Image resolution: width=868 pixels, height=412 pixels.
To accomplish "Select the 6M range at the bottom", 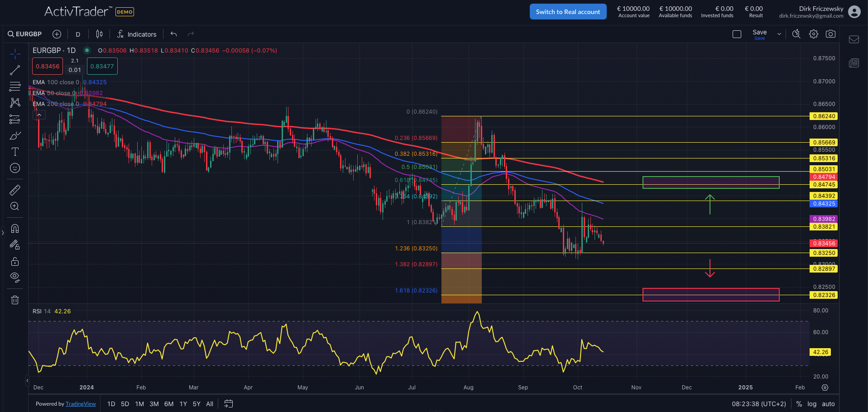I will tap(168, 403).
